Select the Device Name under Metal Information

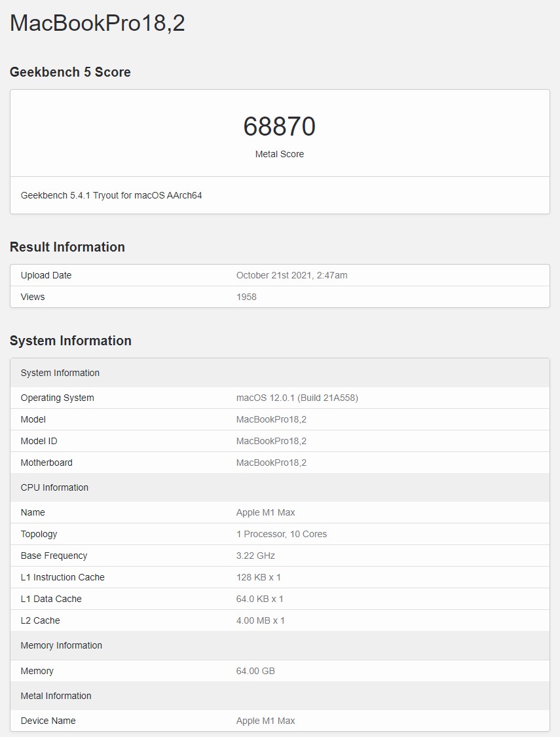pyautogui.click(x=48, y=721)
